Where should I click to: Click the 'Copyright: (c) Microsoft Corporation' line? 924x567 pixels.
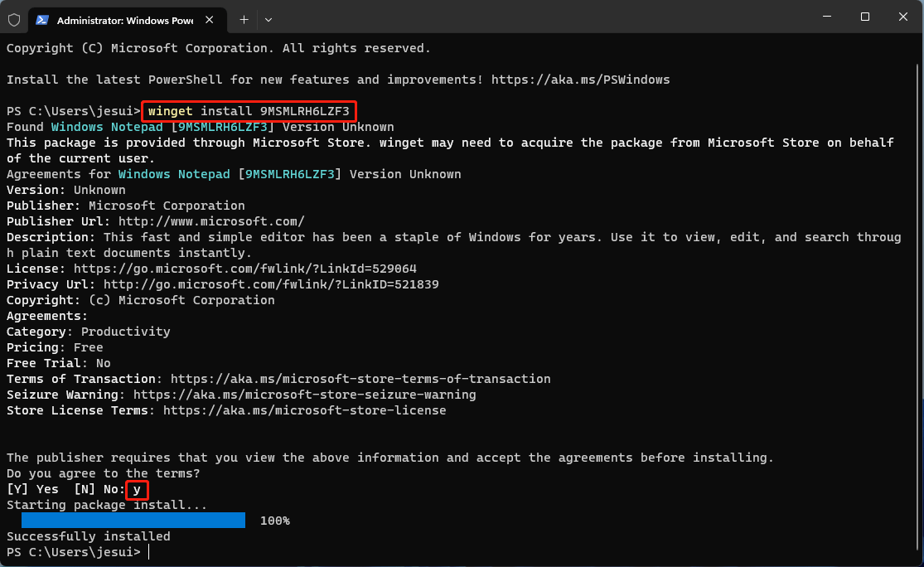[x=141, y=300]
